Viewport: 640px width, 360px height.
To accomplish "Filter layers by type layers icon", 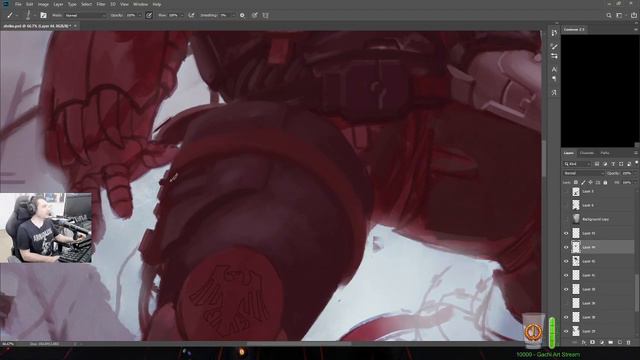I will (x=613, y=164).
